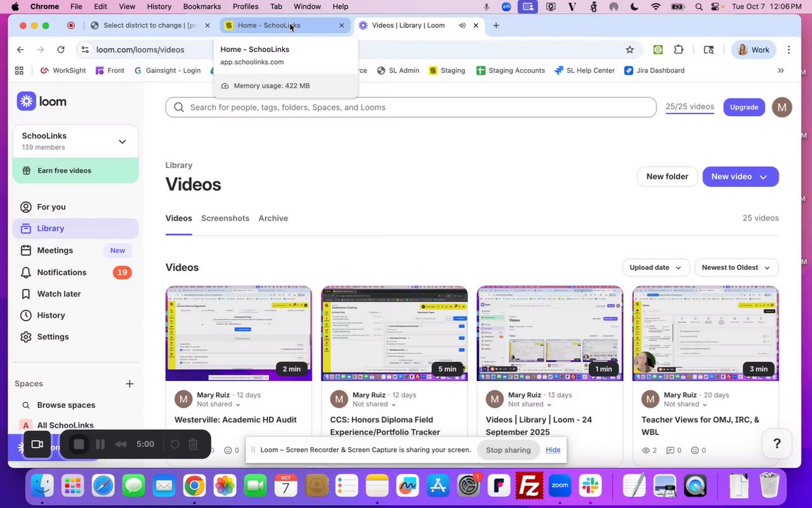Open Meetings in the Loom sidebar
The width and height of the screenshot is (812, 508).
coord(75,250)
